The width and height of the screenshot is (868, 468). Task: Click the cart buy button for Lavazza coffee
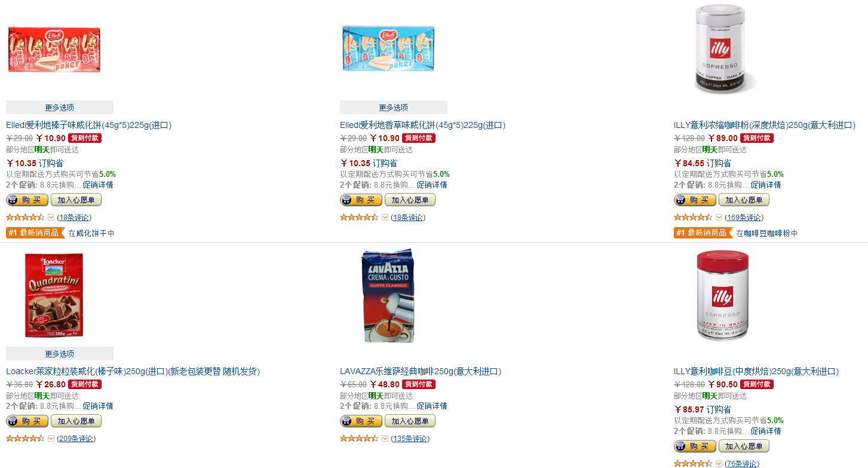click(x=361, y=421)
